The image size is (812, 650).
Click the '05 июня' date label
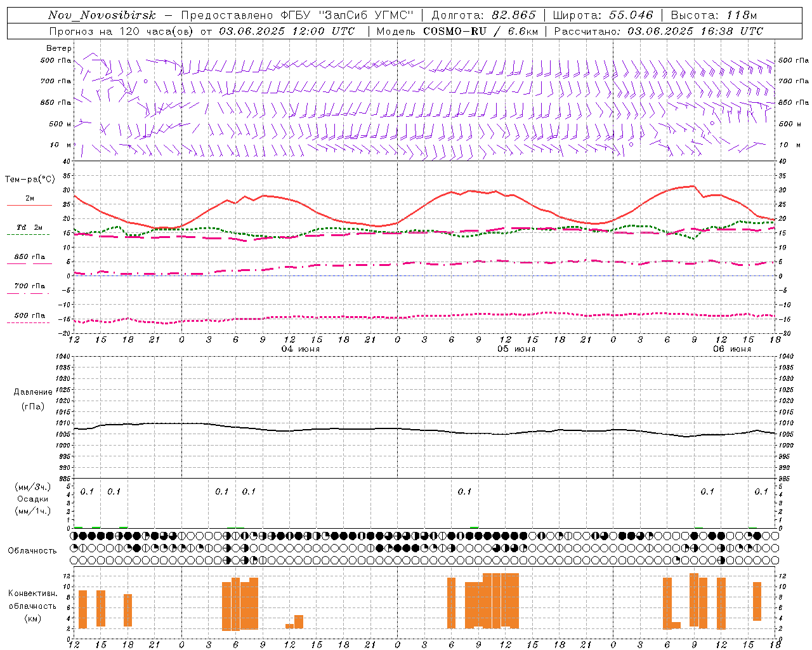[x=516, y=349]
